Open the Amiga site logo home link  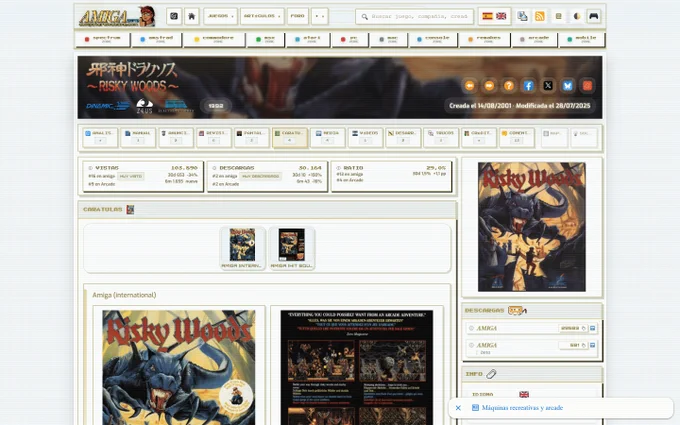click(117, 16)
